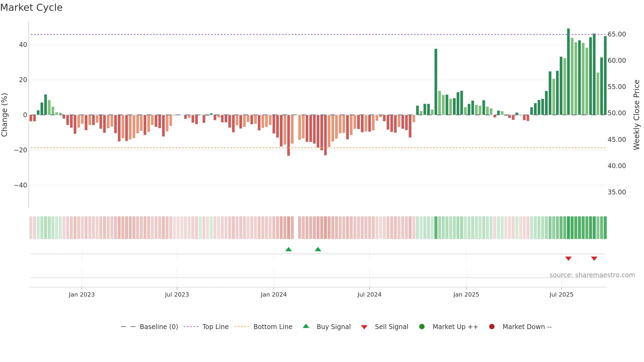
Task: Click the first red sell signal marker after Jul 2025
Action: tap(568, 258)
